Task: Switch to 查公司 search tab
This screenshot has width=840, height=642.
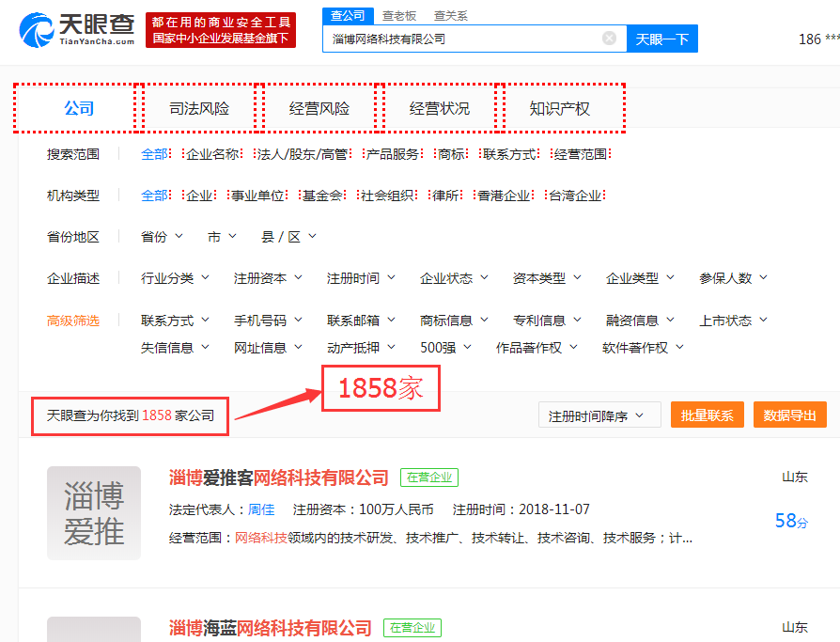Action: click(347, 16)
